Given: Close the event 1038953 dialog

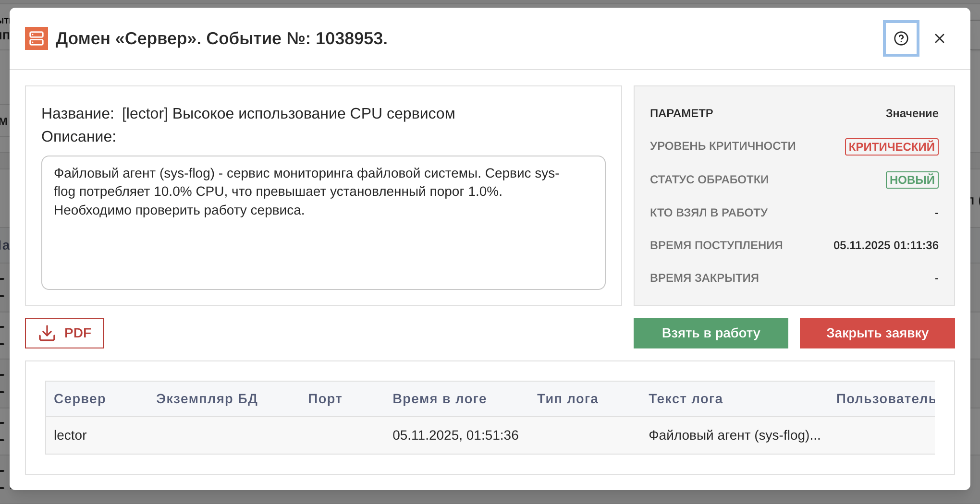Looking at the screenshot, I should (939, 38).
